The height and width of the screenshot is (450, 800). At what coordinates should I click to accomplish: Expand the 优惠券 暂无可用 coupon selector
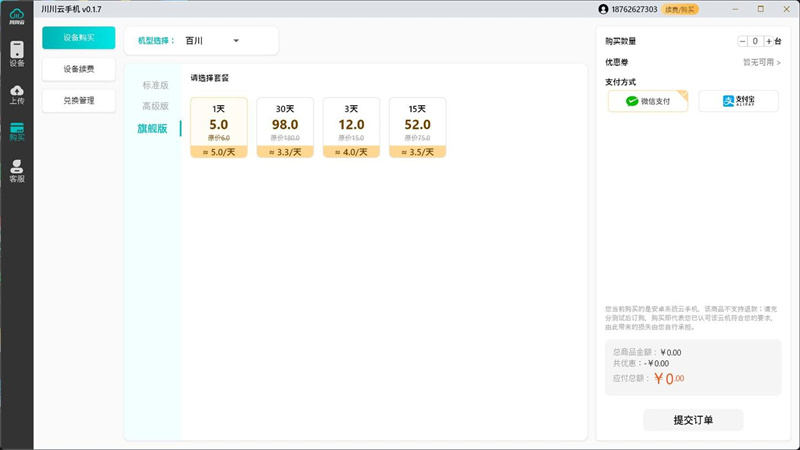[762, 62]
